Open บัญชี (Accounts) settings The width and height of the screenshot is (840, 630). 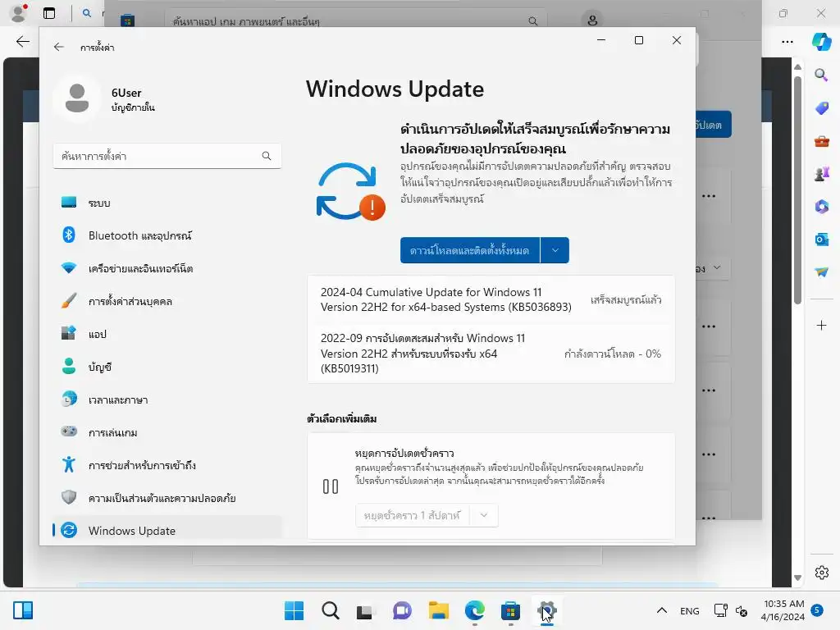point(167,367)
